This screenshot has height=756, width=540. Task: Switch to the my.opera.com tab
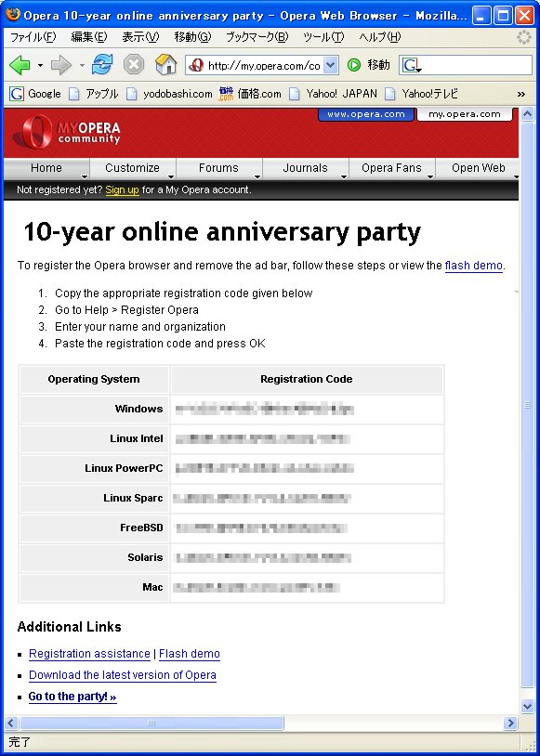coord(464,114)
